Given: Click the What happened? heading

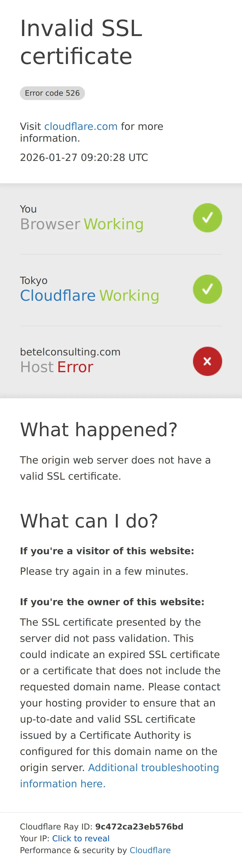Looking at the screenshot, I should (x=99, y=430).
